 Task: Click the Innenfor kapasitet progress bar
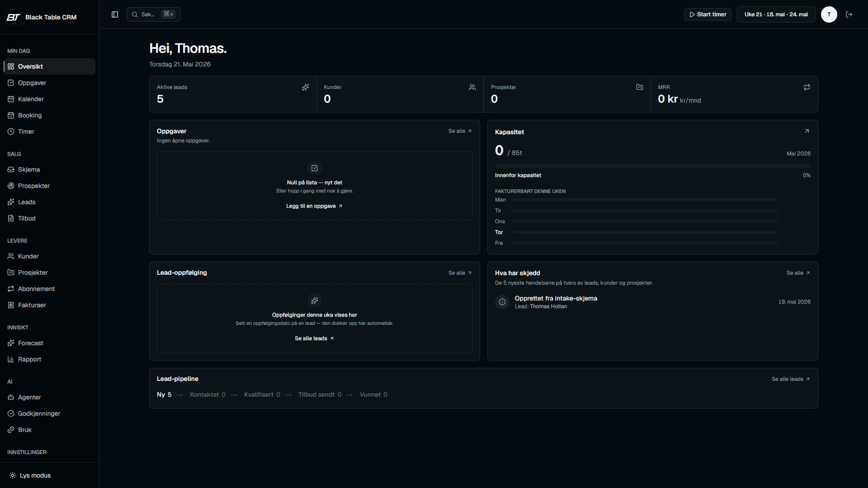[652, 167]
